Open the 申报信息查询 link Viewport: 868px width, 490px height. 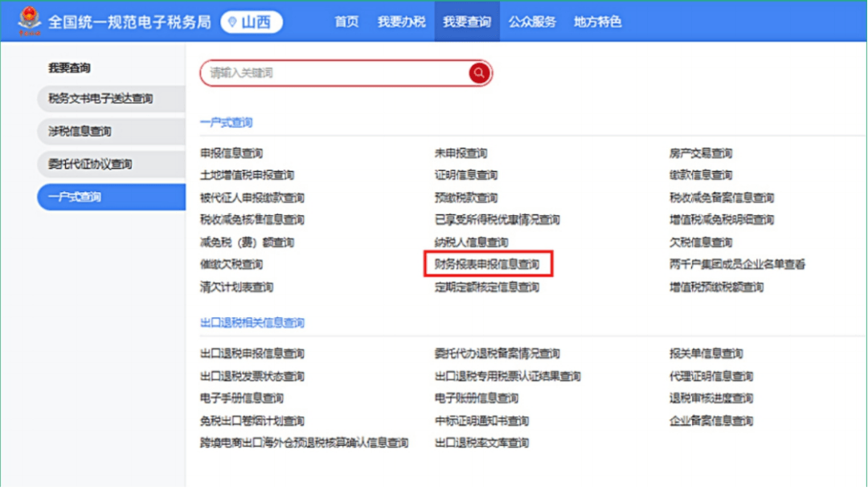point(231,153)
